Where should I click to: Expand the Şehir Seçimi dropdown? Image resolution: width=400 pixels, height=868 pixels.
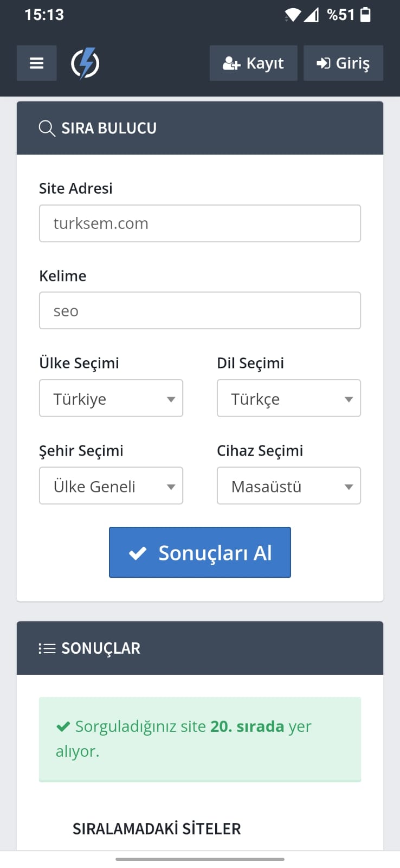pyautogui.click(x=111, y=486)
